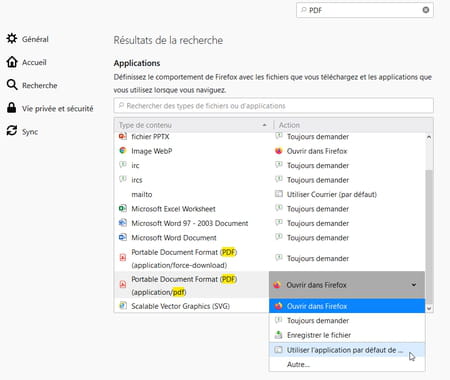Open the Ouvrir dans Firefox action dropdown
Viewport: 450px width, 380px height.
tap(347, 285)
